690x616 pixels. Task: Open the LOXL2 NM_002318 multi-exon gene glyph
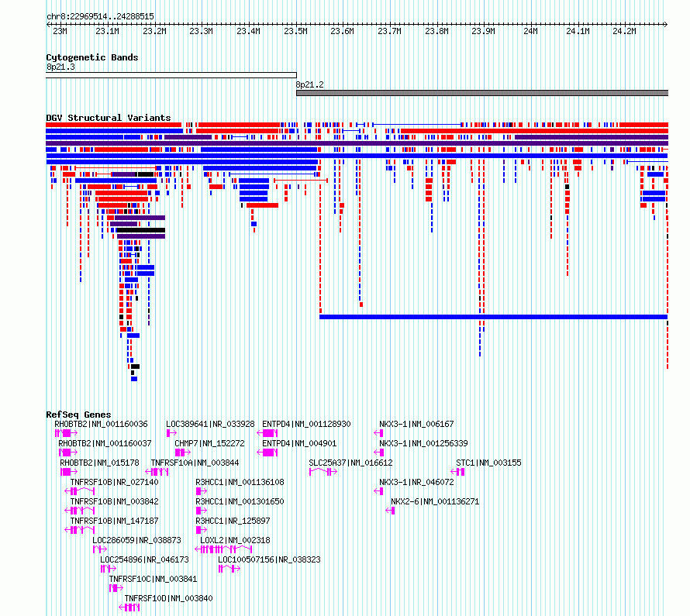[223, 549]
